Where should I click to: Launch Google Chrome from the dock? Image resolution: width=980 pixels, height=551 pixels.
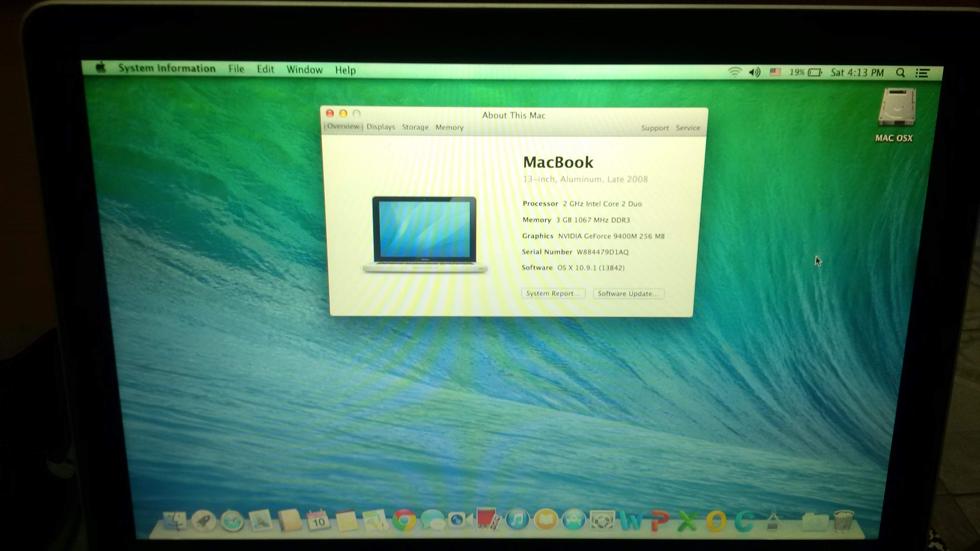tap(404, 521)
